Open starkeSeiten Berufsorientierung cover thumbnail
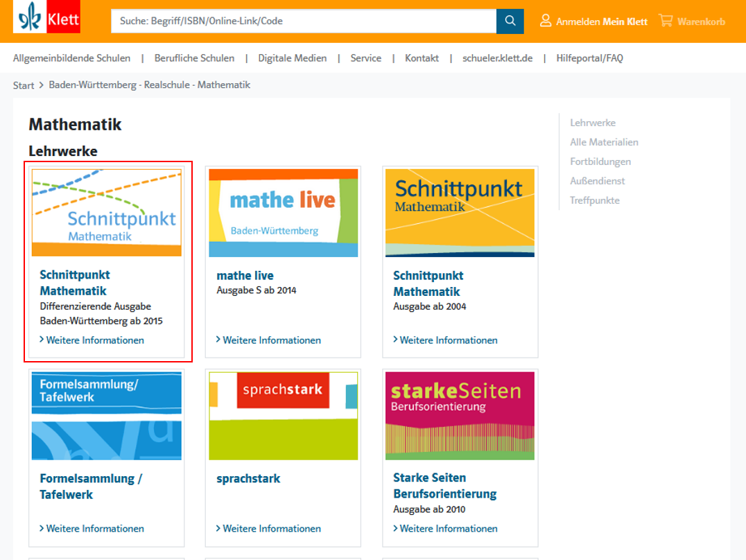 pos(460,416)
